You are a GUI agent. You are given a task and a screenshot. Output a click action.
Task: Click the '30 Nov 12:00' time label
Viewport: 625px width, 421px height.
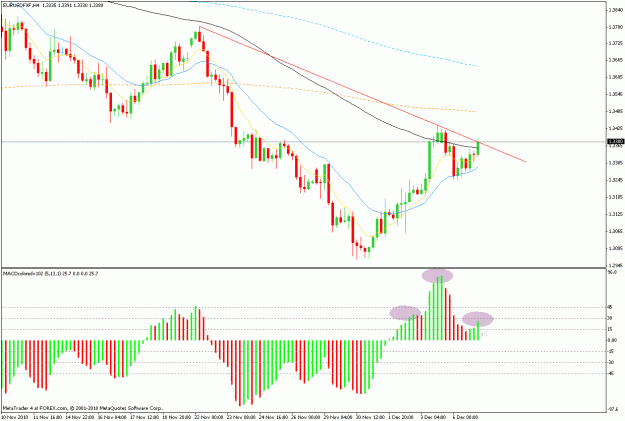pyautogui.click(x=371, y=417)
